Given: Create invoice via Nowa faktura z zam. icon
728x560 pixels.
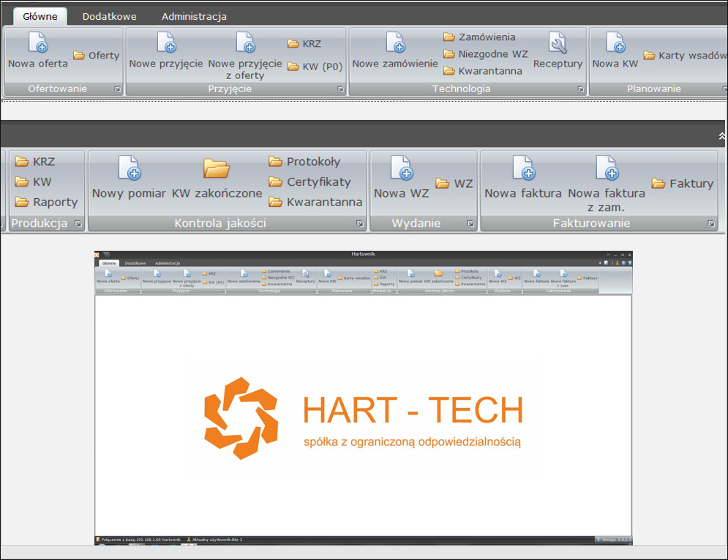Looking at the screenshot, I should [x=607, y=168].
